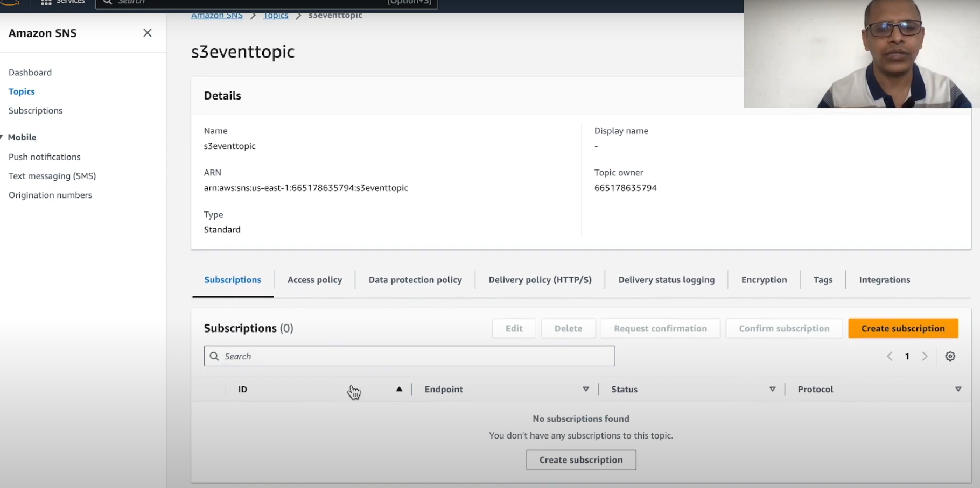Click the Protocol column header
980x488 pixels.
[x=815, y=389]
